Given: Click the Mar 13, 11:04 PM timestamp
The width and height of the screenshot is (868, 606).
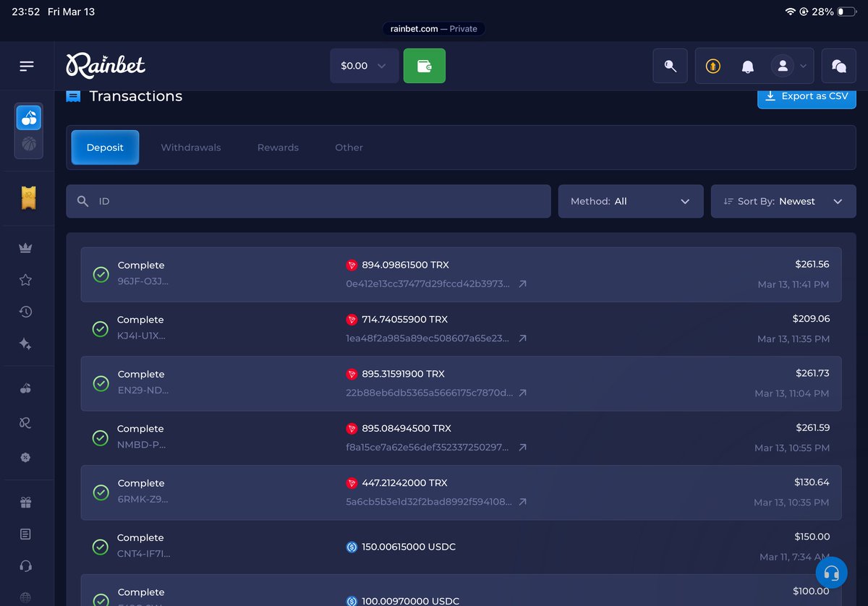Looking at the screenshot, I should 792,393.
